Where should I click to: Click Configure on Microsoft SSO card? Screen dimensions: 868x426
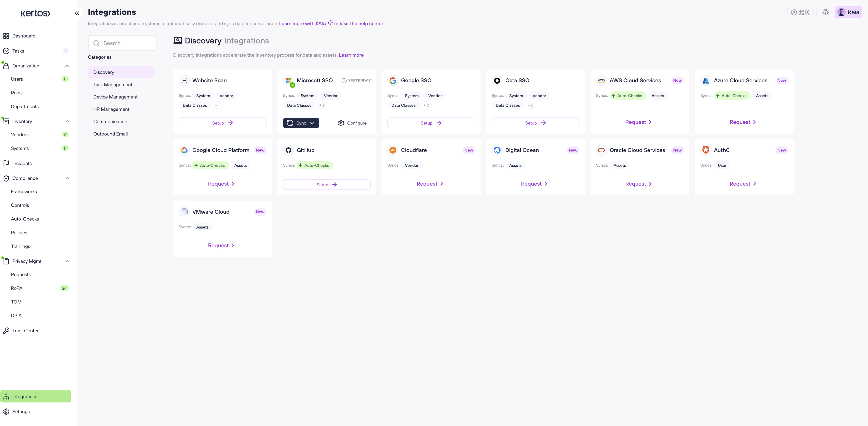(352, 123)
